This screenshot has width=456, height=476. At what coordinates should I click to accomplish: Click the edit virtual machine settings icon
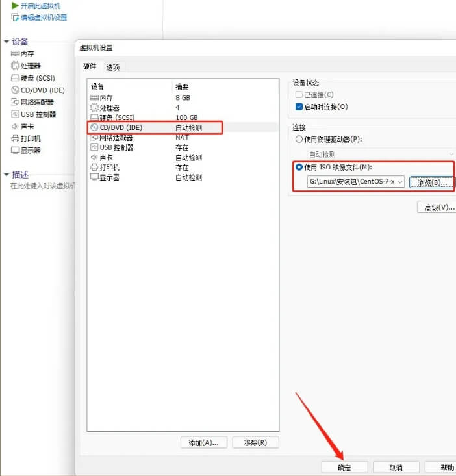(x=15, y=18)
